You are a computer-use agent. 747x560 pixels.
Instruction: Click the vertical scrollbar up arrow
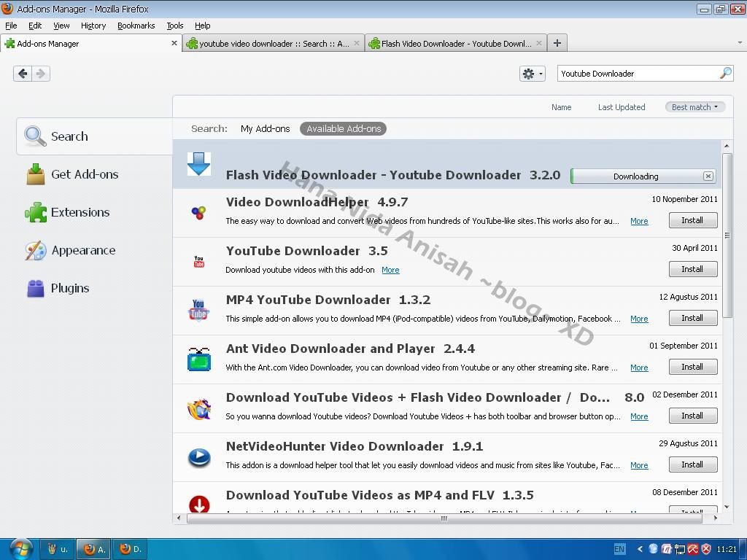727,146
